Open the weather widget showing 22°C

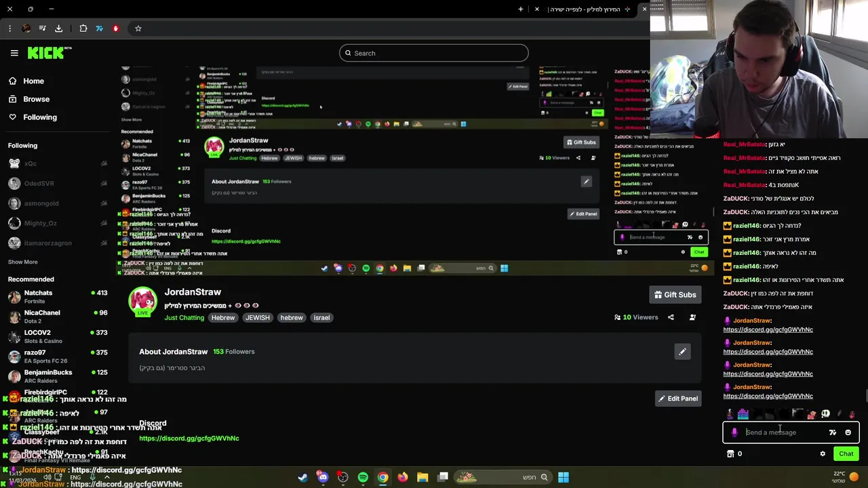[846, 477]
